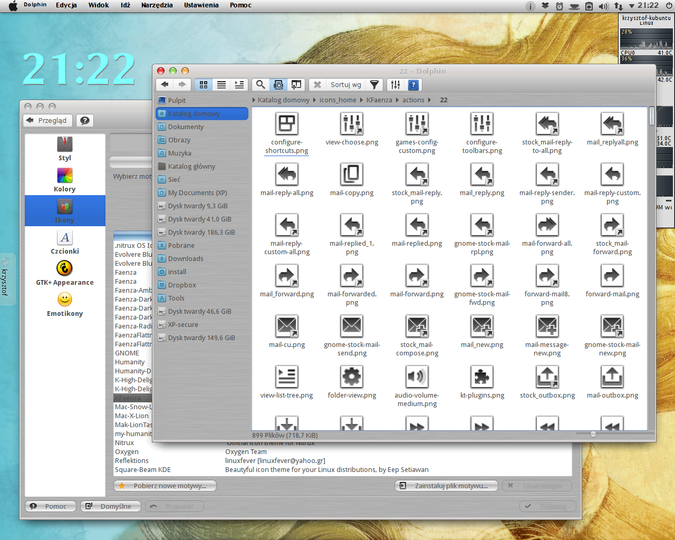Toggle the preview display button
The image size is (675, 540).
coord(279,85)
